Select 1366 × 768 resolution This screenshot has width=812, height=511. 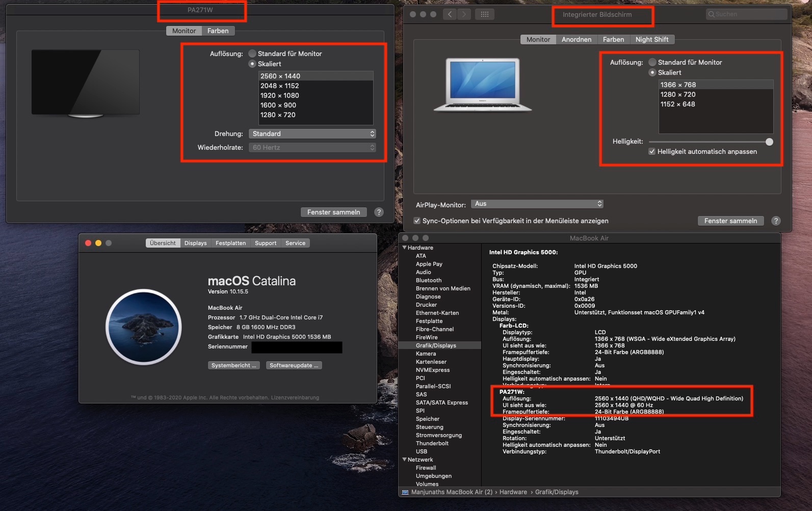pyautogui.click(x=716, y=85)
